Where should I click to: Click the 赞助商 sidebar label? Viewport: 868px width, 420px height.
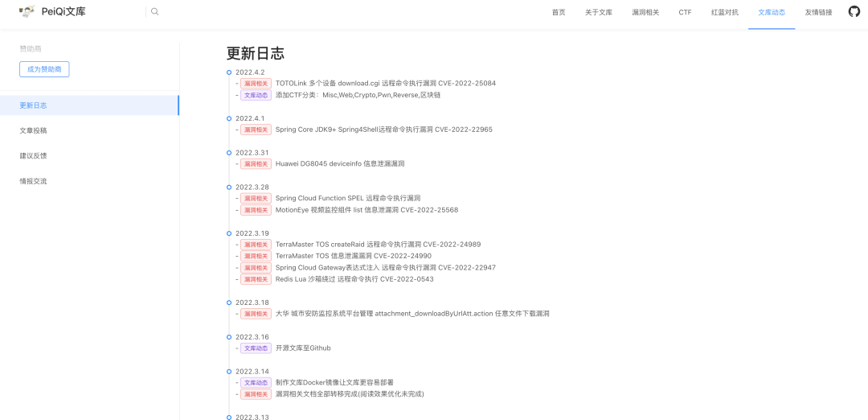pyautogui.click(x=31, y=49)
